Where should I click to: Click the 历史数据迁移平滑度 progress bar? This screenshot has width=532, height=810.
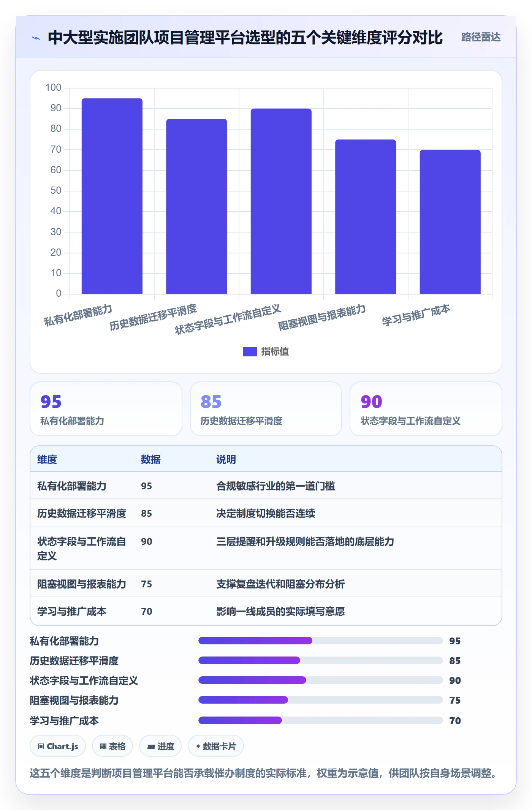tap(320, 660)
